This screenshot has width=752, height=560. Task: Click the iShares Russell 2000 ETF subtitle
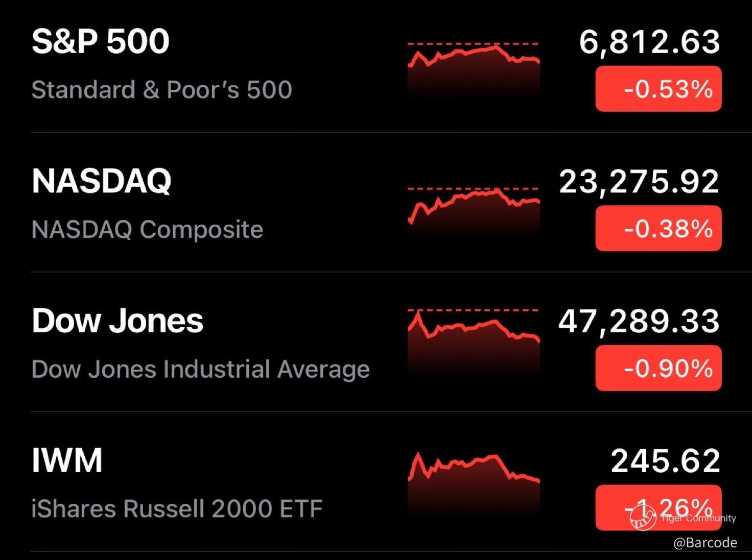point(177,508)
